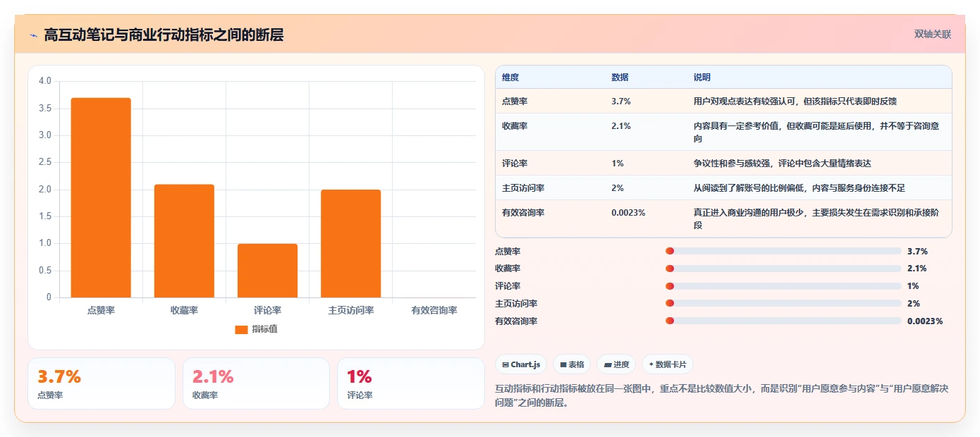Click the 维度 table column header

click(x=510, y=78)
